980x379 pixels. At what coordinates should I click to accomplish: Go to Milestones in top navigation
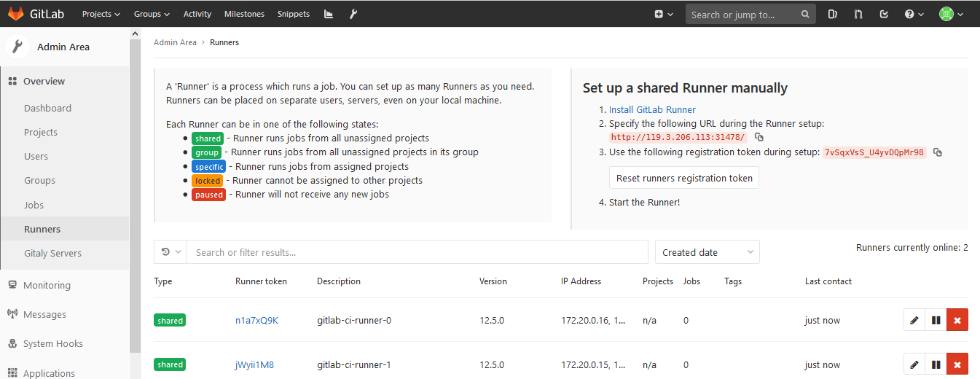tap(245, 14)
